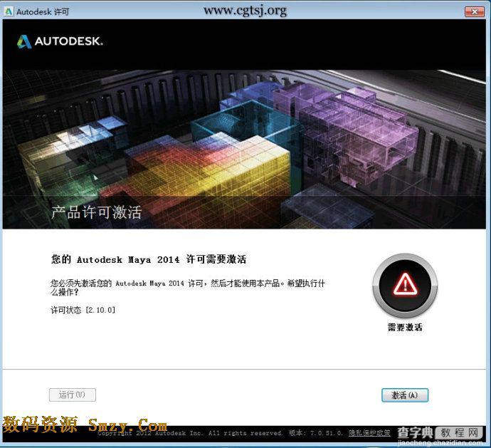
Task: Click the Autodesk title bar app icon
Action: (9, 11)
